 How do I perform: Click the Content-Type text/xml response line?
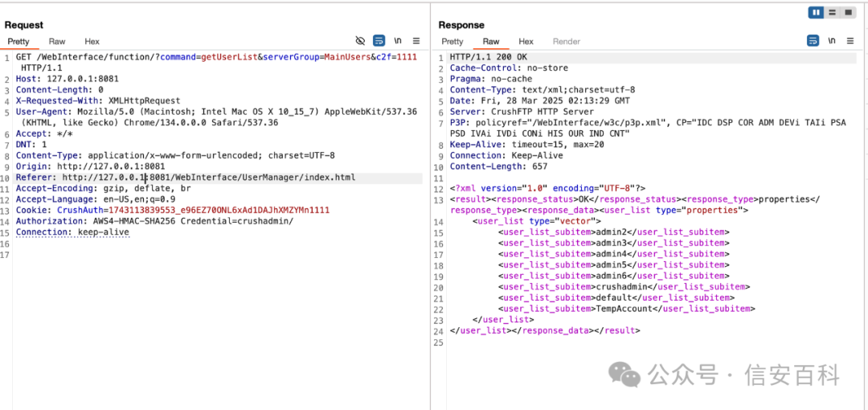(x=542, y=90)
